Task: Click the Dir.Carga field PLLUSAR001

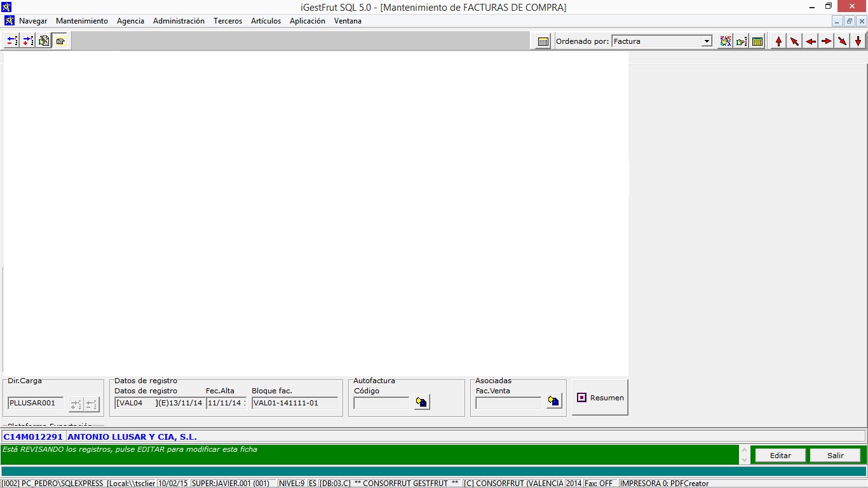Action: pyautogui.click(x=36, y=403)
